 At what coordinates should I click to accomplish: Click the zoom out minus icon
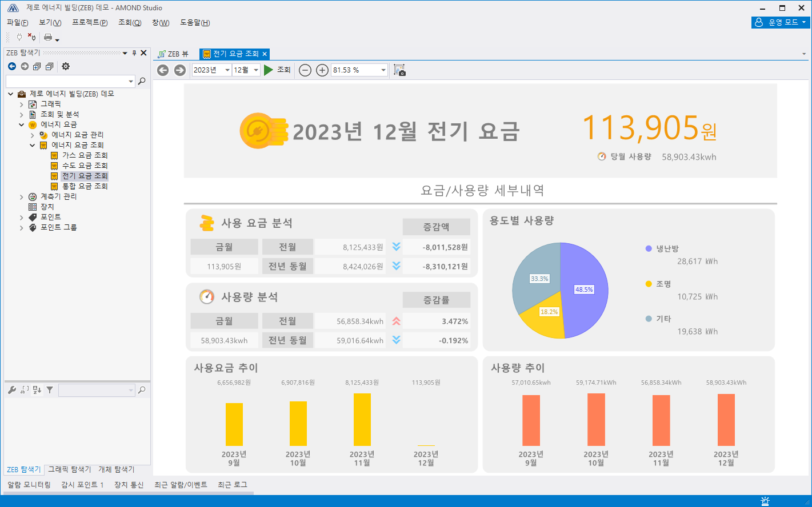[x=305, y=70]
